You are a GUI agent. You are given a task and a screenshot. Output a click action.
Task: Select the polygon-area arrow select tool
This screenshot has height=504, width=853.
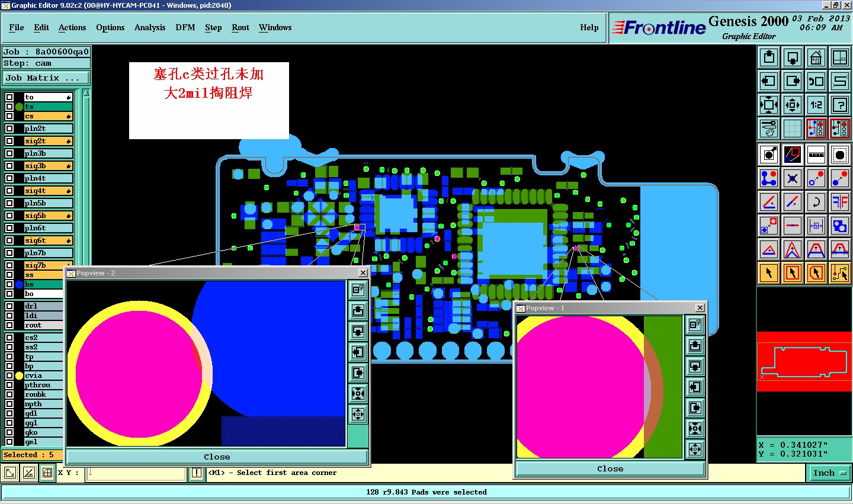[816, 273]
